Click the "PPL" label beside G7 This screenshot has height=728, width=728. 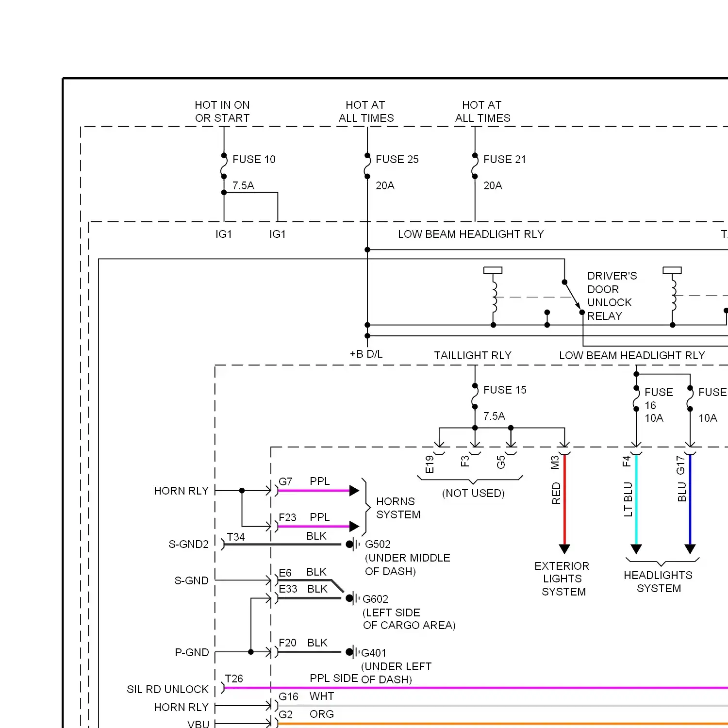point(320,481)
